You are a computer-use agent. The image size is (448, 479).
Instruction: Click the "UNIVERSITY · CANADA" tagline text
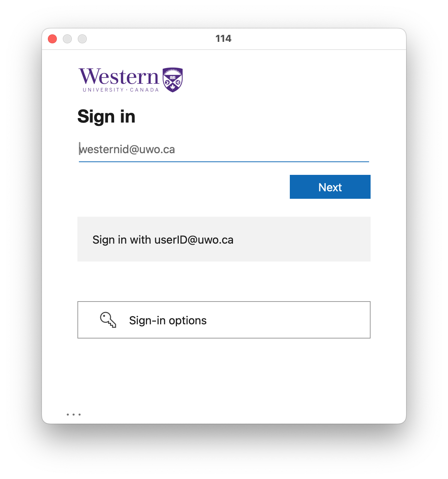121,90
